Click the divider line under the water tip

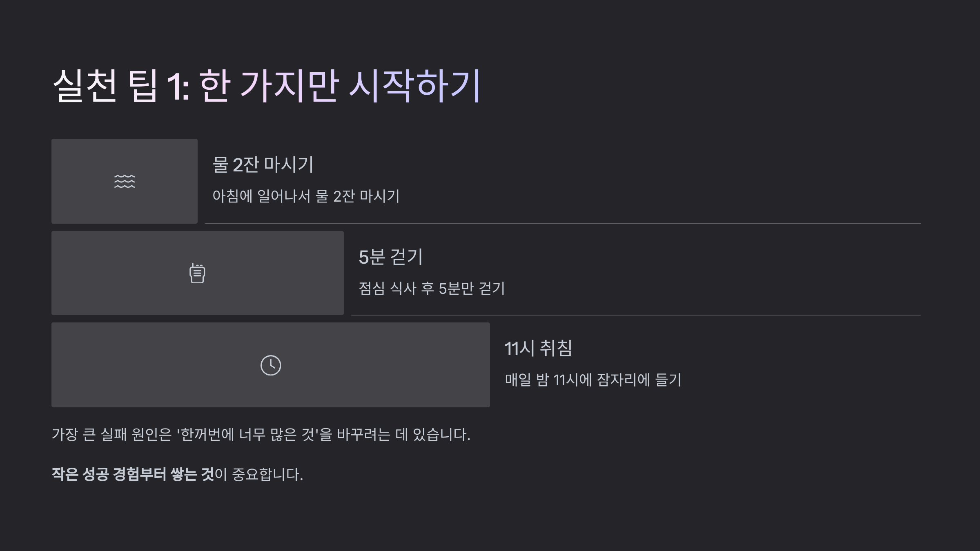(x=563, y=224)
